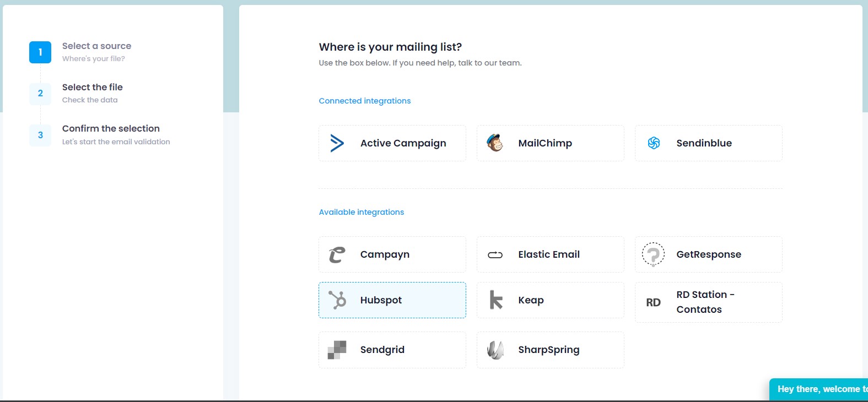
Task: Choose the Active Campaign integration label
Action: [403, 143]
